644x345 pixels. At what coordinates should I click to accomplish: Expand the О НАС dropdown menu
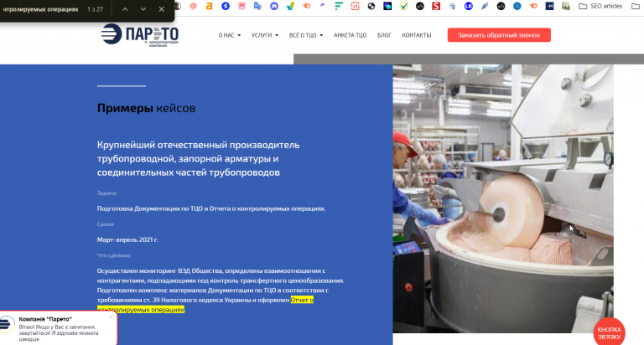pyautogui.click(x=230, y=35)
